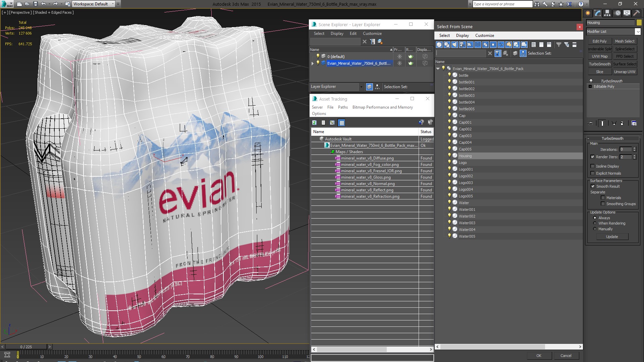Click Sort by Layer icon in Select From Scene
Image resolution: width=644 pixels, height=362 pixels.
515,53
